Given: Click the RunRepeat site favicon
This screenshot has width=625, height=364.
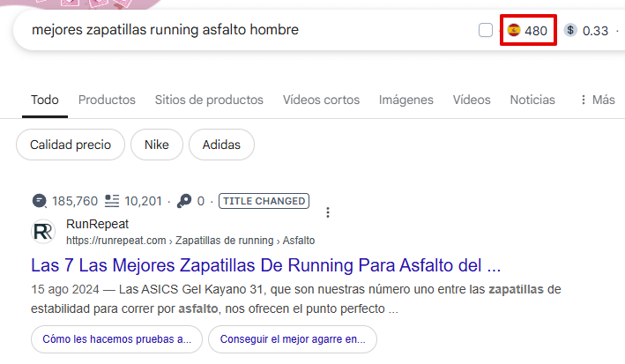Looking at the screenshot, I should click(43, 231).
